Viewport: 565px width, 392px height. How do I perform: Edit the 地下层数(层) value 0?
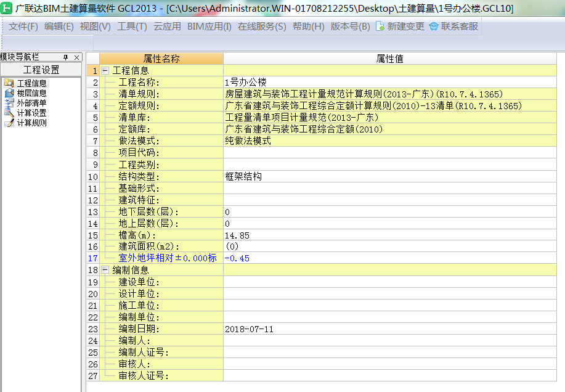click(390, 212)
